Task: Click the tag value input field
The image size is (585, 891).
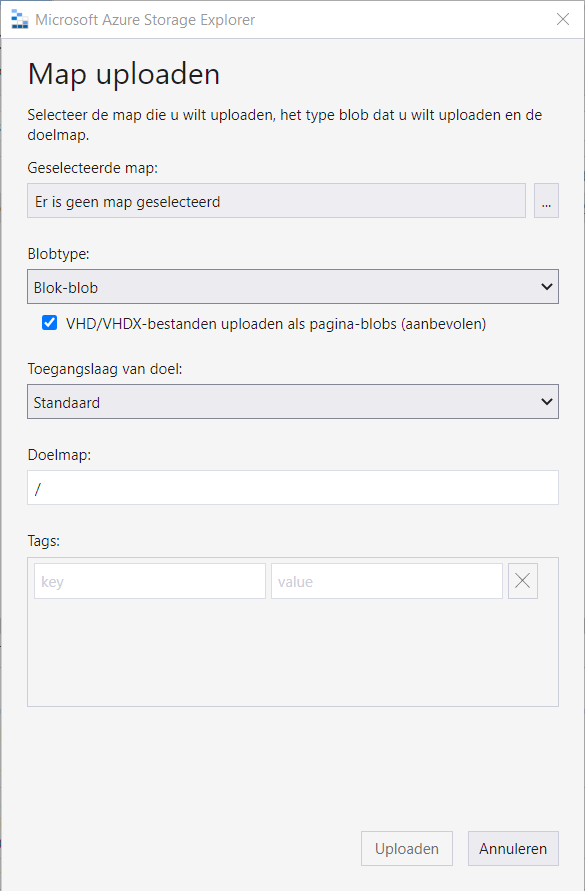Action: (x=387, y=581)
